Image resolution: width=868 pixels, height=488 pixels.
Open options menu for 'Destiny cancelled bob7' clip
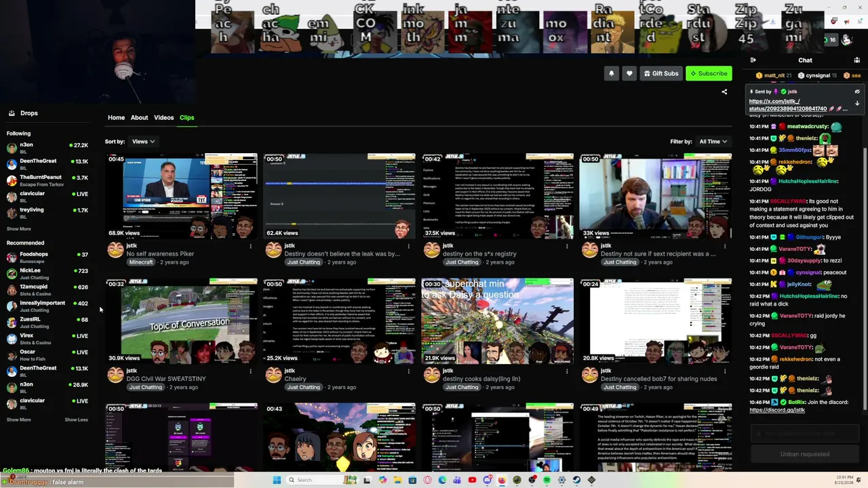[x=724, y=371]
